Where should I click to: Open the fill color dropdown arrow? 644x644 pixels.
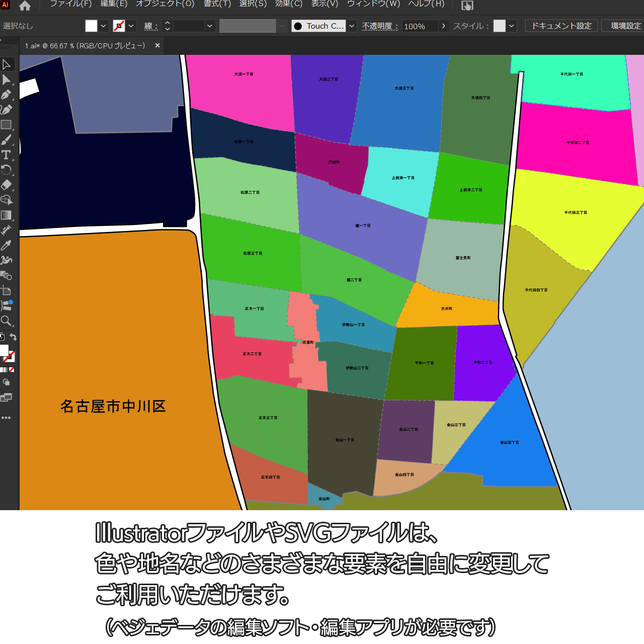pyautogui.click(x=103, y=26)
